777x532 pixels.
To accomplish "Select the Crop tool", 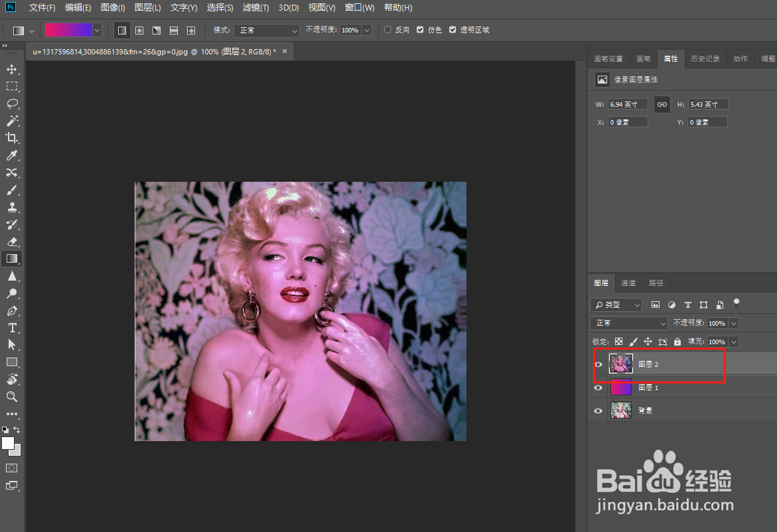I will 12,138.
